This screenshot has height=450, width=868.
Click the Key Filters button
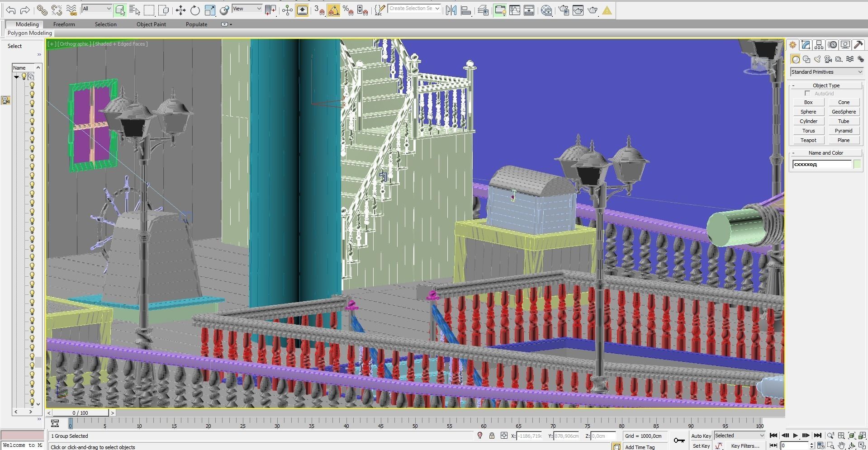tap(745, 446)
